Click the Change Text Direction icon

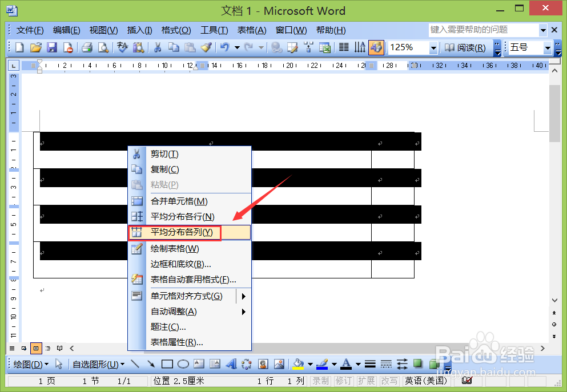(360, 48)
